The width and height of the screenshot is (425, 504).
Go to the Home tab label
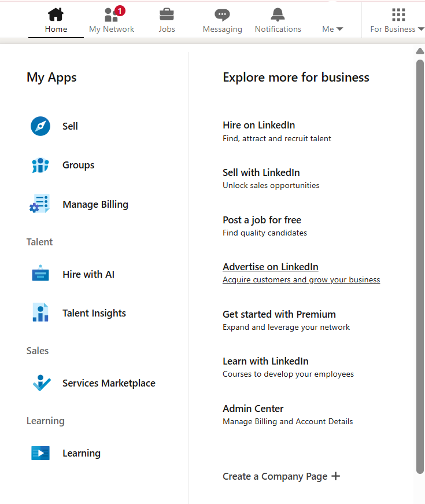pyautogui.click(x=56, y=30)
